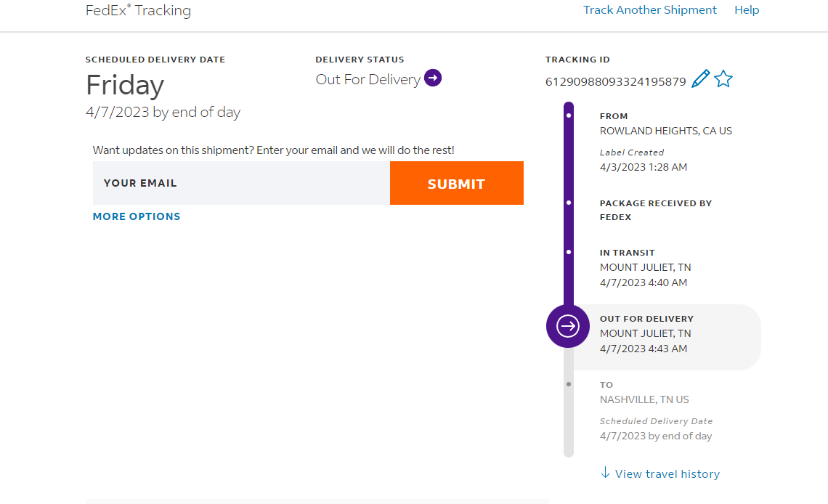
Task: Click the Your Email input field
Action: click(x=241, y=183)
